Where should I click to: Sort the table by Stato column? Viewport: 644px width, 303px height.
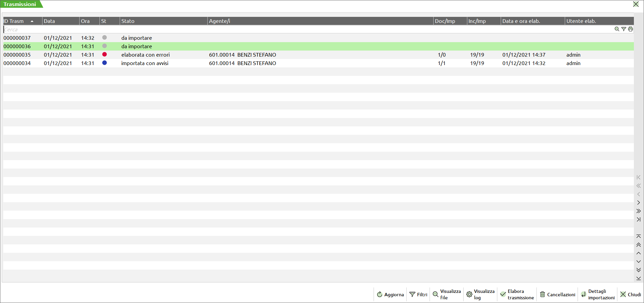coord(128,21)
